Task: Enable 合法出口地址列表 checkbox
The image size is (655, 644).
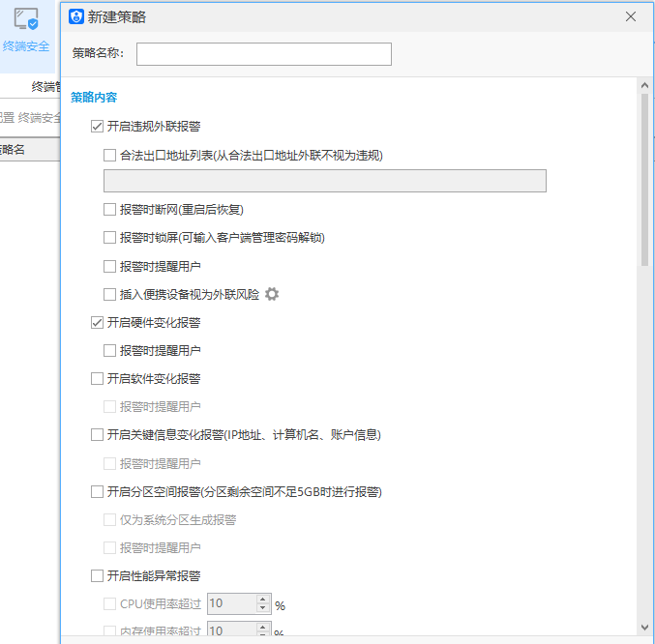Action: point(110,156)
